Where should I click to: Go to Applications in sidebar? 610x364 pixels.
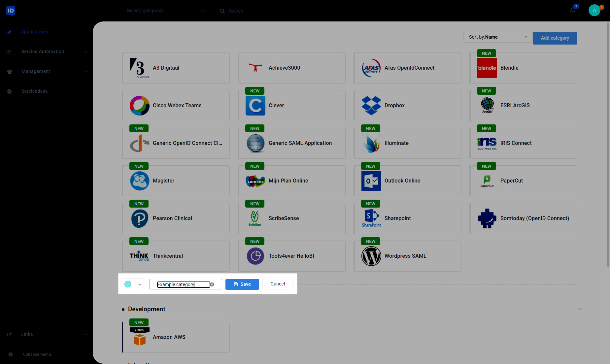point(34,32)
